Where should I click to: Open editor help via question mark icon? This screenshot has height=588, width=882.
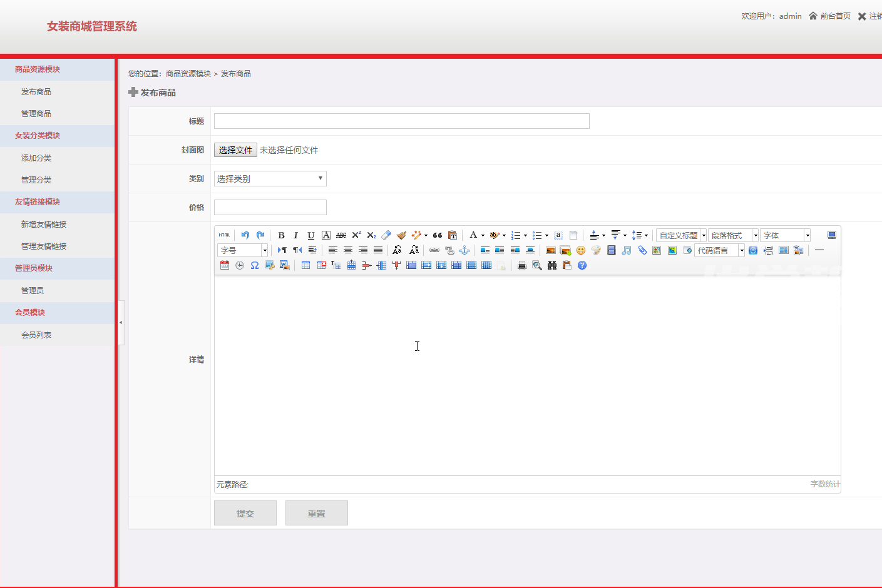582,265
